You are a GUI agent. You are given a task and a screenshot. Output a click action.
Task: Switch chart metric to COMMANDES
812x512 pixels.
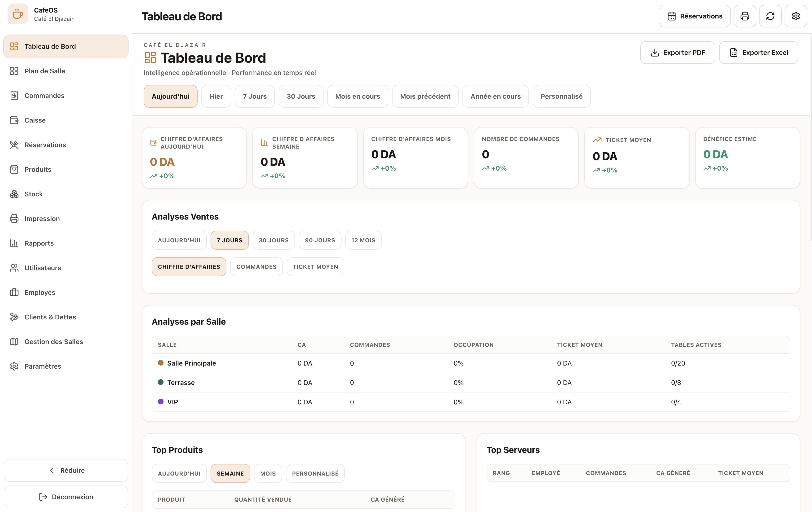point(256,267)
